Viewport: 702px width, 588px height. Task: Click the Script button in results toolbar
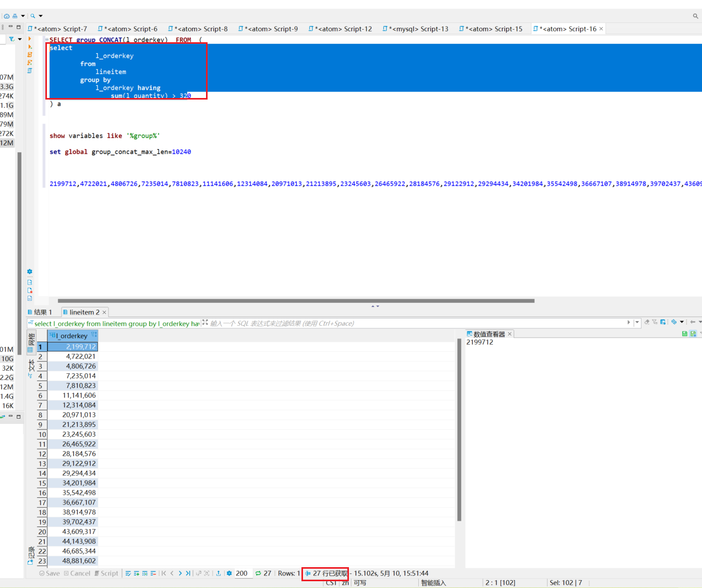coord(106,573)
